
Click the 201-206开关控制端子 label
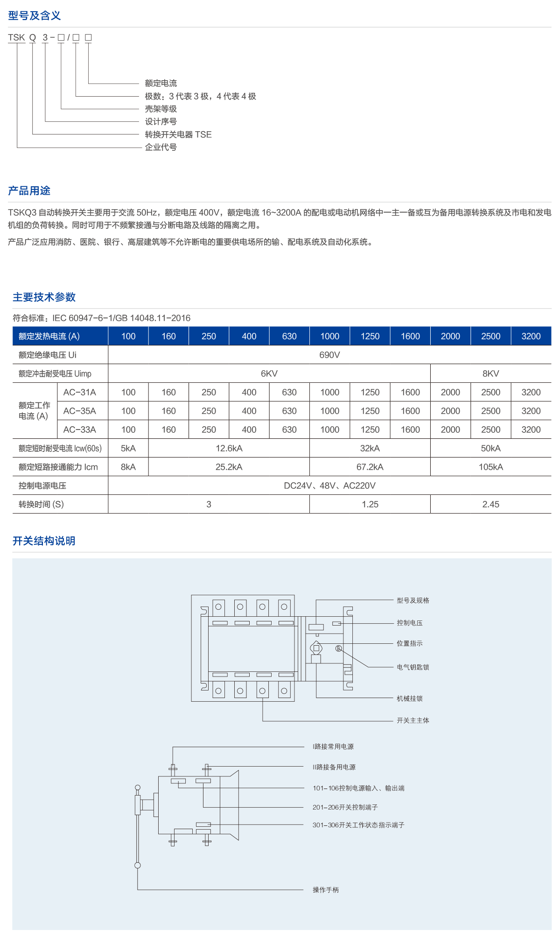click(345, 807)
